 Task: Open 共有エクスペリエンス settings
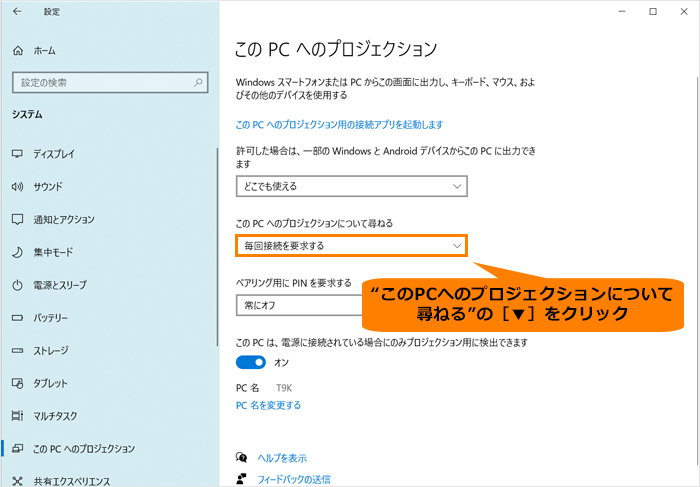71,481
